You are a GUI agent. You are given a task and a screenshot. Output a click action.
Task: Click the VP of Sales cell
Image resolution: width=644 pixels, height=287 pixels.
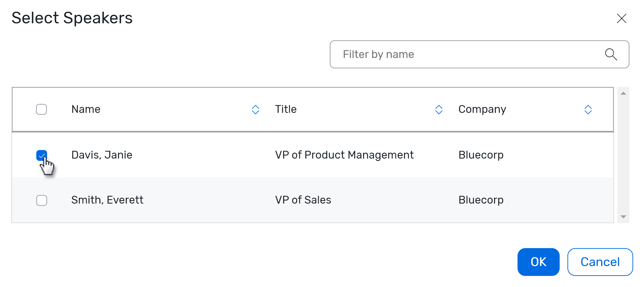click(303, 200)
